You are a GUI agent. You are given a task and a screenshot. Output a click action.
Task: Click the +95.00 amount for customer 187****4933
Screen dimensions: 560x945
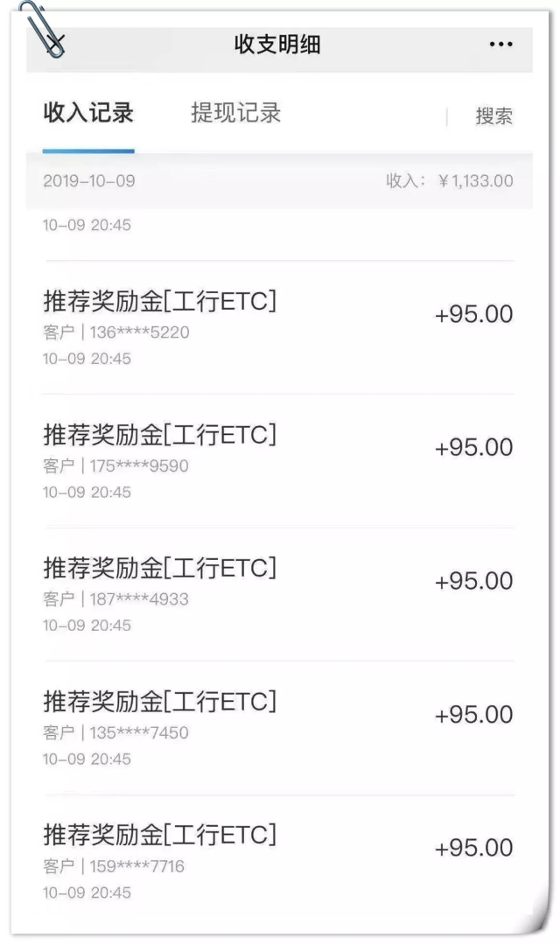pos(473,582)
